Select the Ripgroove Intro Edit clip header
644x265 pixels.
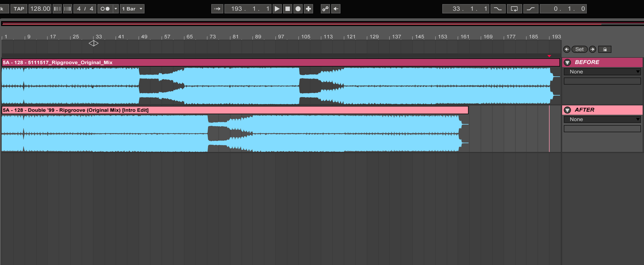235,110
